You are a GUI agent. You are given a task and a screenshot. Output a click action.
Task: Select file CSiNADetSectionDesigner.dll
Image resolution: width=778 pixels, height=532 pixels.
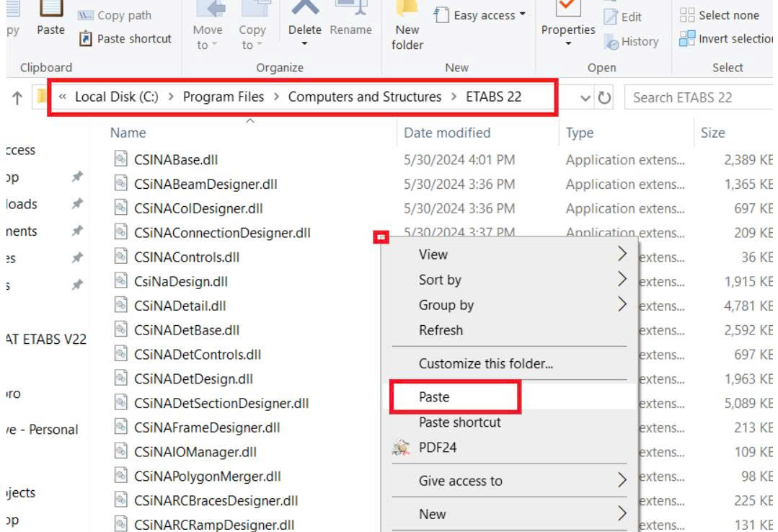221,403
